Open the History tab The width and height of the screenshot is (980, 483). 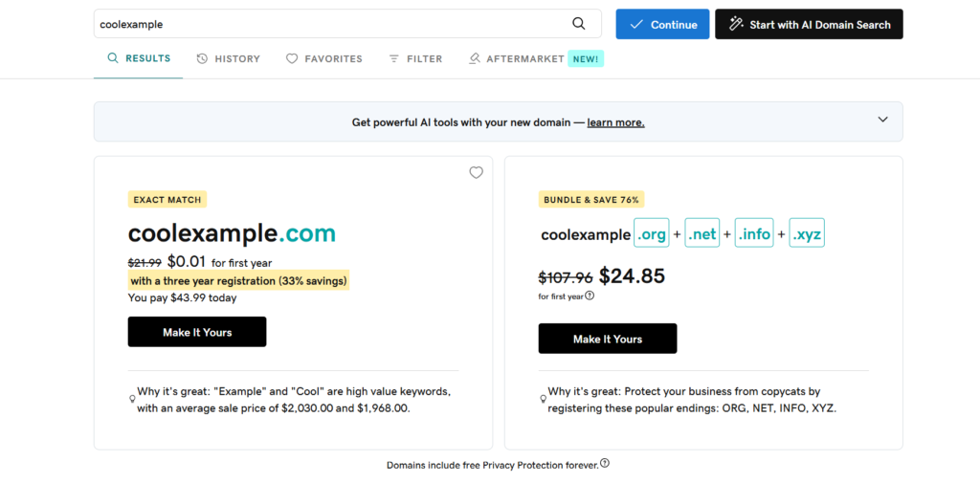point(228,58)
